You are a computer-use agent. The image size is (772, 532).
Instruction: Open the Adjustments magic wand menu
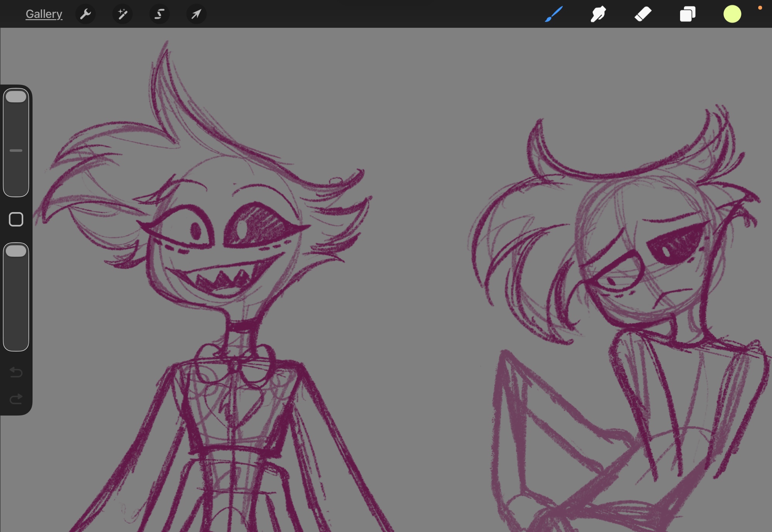(x=122, y=14)
